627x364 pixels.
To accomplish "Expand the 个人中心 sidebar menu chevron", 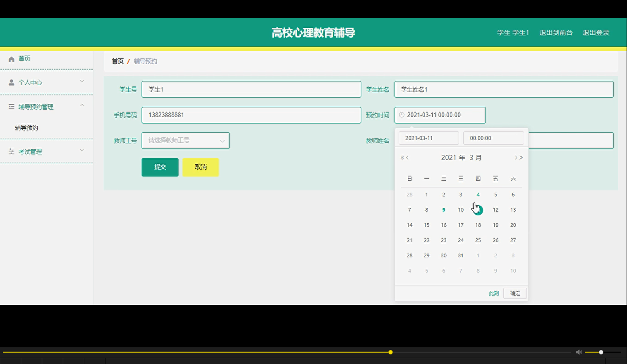I will coord(82,81).
